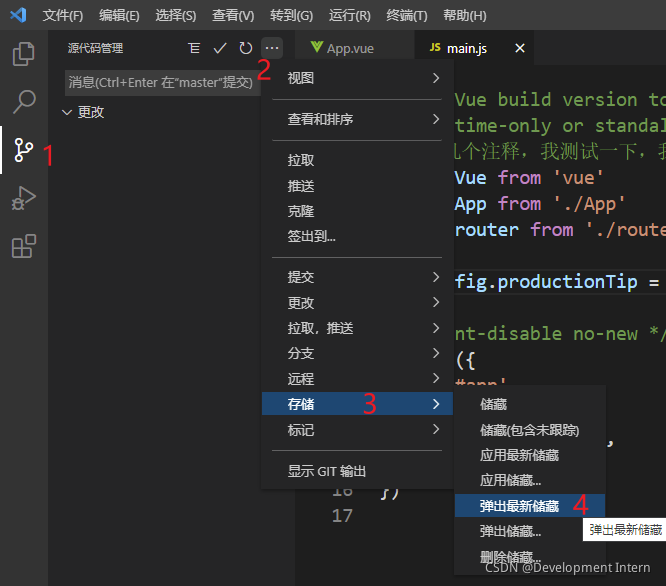Viewport: 666px width, 586px height.
Task: Click the commit message input field
Action: click(x=163, y=82)
